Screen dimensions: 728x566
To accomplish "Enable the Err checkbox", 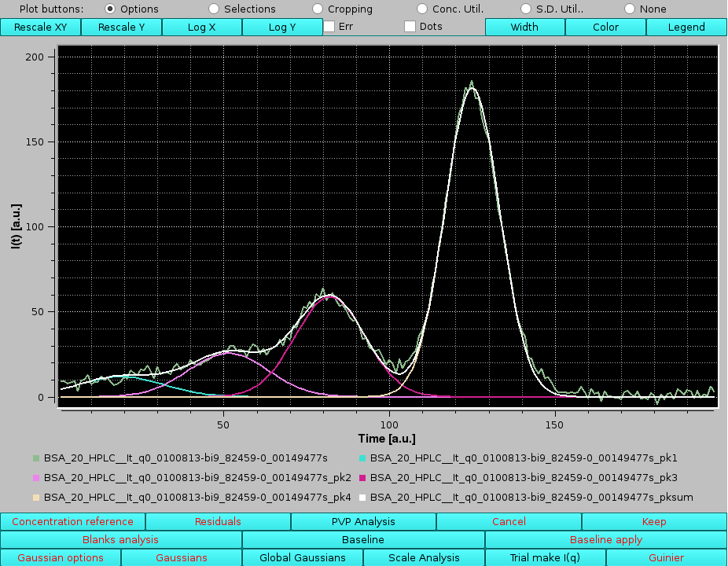I will point(329,26).
